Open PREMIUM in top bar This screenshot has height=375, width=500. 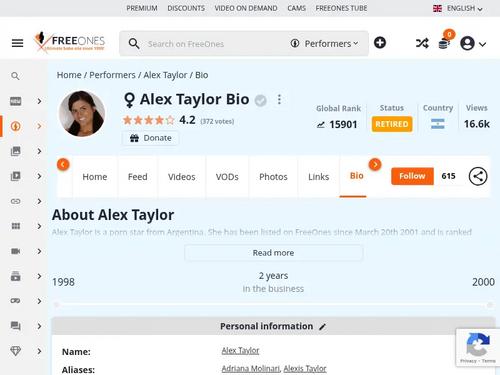[142, 8]
